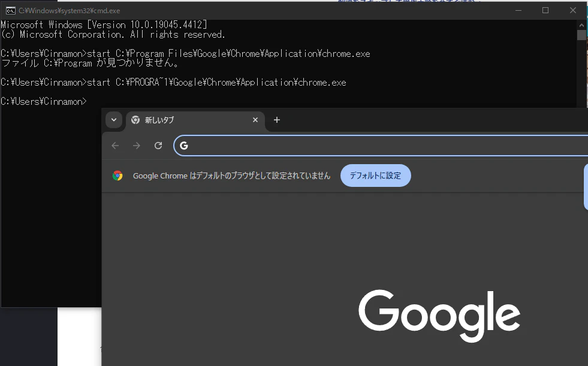The image size is (588, 366).
Task: Click the forward navigation arrow in Chrome
Action: point(136,146)
